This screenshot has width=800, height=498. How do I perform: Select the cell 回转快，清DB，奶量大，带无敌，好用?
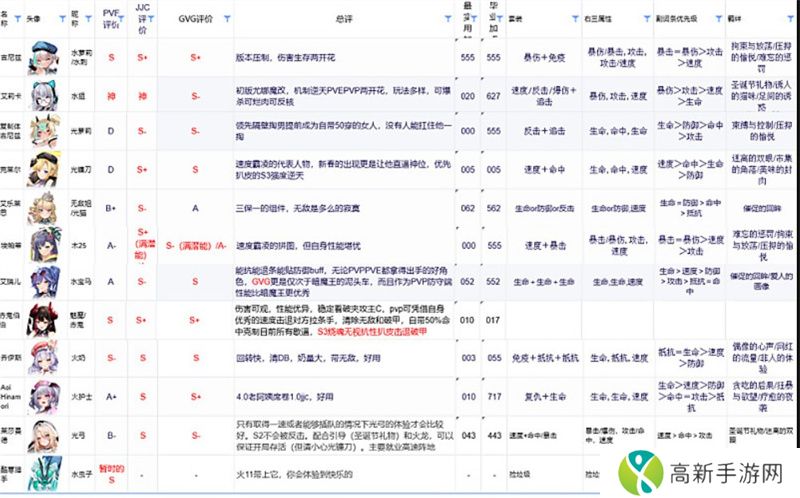click(x=344, y=358)
